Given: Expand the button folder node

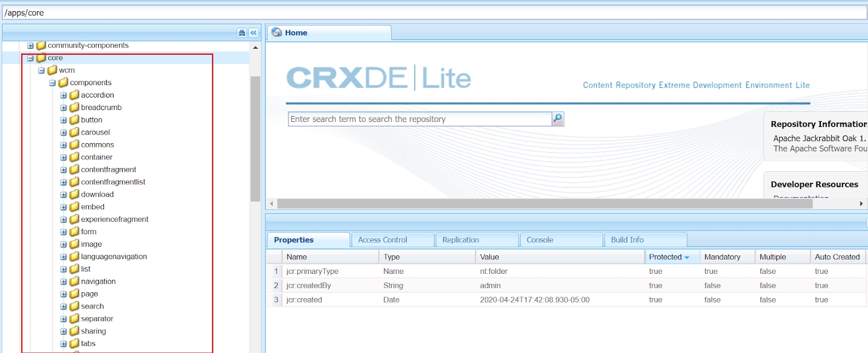Looking at the screenshot, I should pyautogui.click(x=63, y=120).
